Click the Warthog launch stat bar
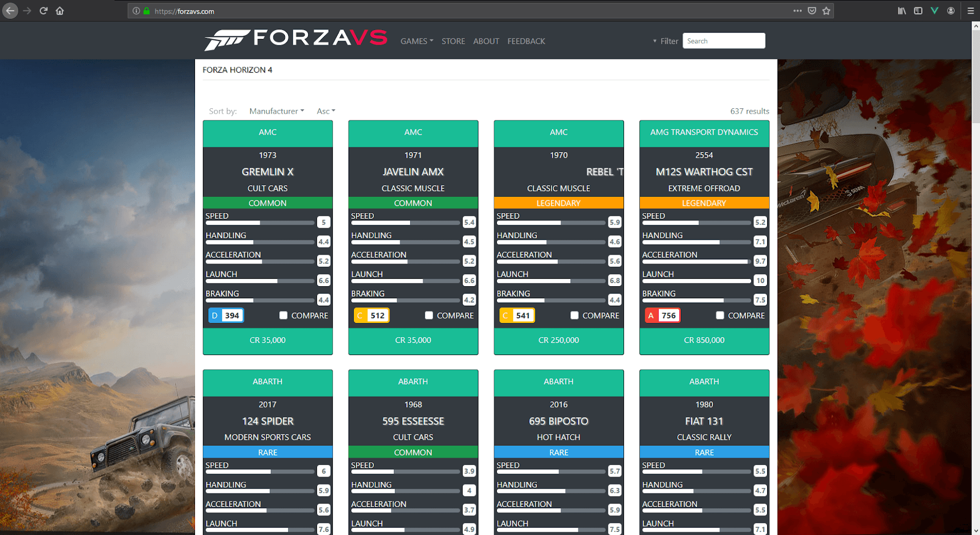 pos(696,281)
